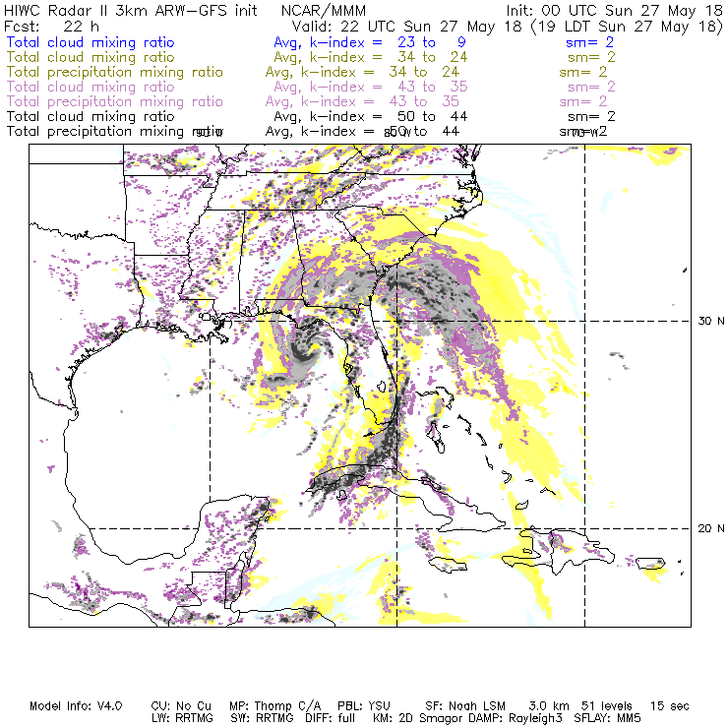Click the purple 'Total precipitation mixing ratio' legend line
This screenshot has width=728, height=728.
pyautogui.click(x=115, y=101)
